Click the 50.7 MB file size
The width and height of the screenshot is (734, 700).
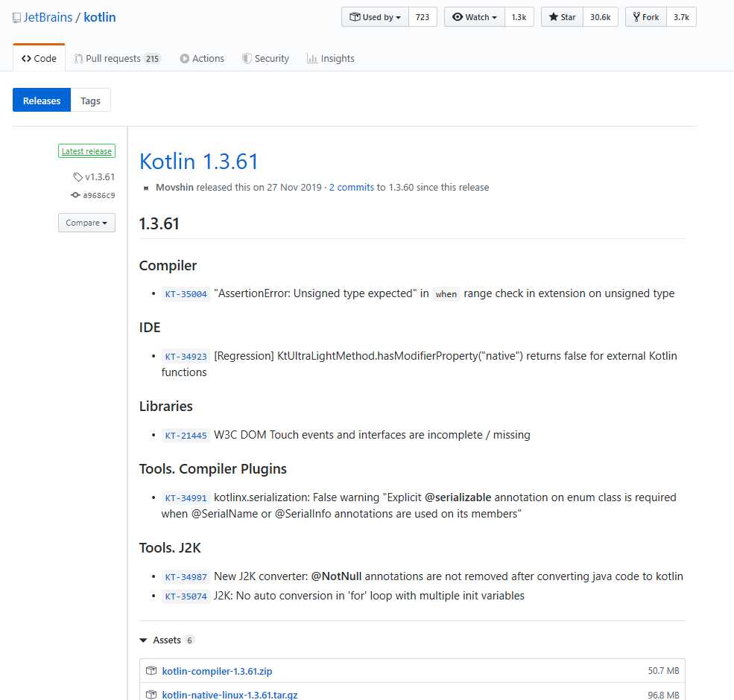click(663, 670)
